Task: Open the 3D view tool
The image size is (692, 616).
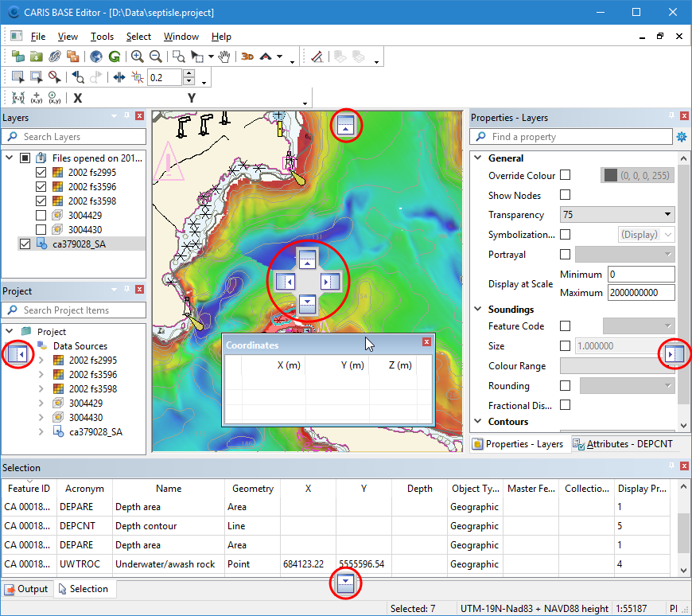Action: [x=247, y=57]
